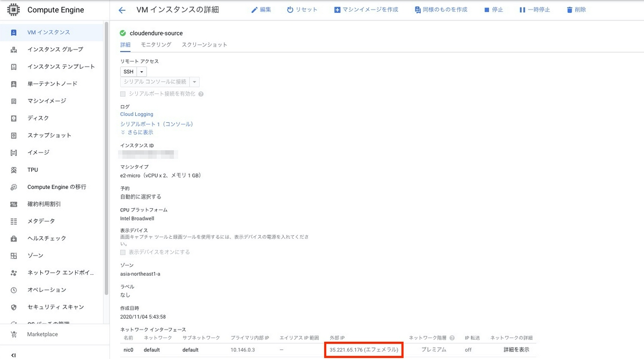Click the ゾーン grid icon
Screen dimensions: 644x359
(14, 255)
